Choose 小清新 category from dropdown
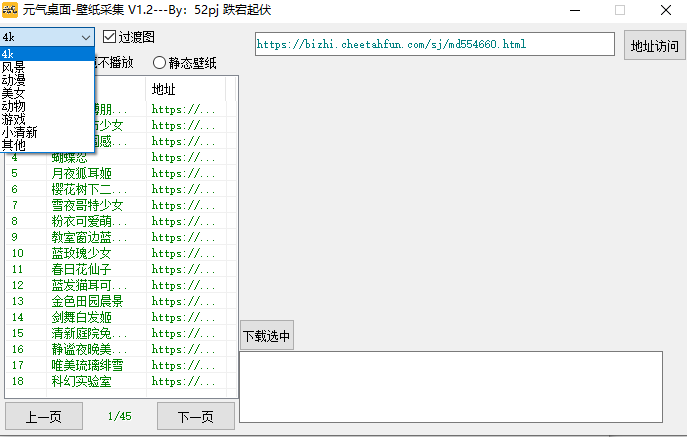The image size is (687, 437). point(47,132)
